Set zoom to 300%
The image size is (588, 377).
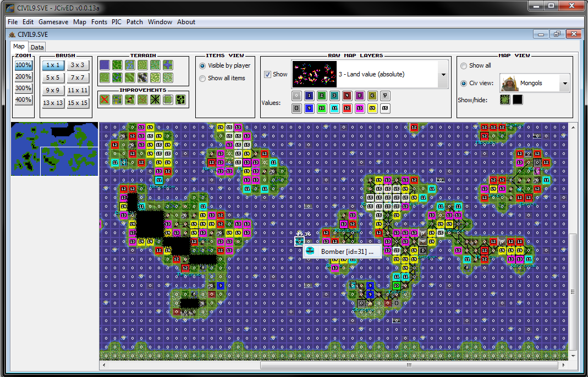[23, 88]
